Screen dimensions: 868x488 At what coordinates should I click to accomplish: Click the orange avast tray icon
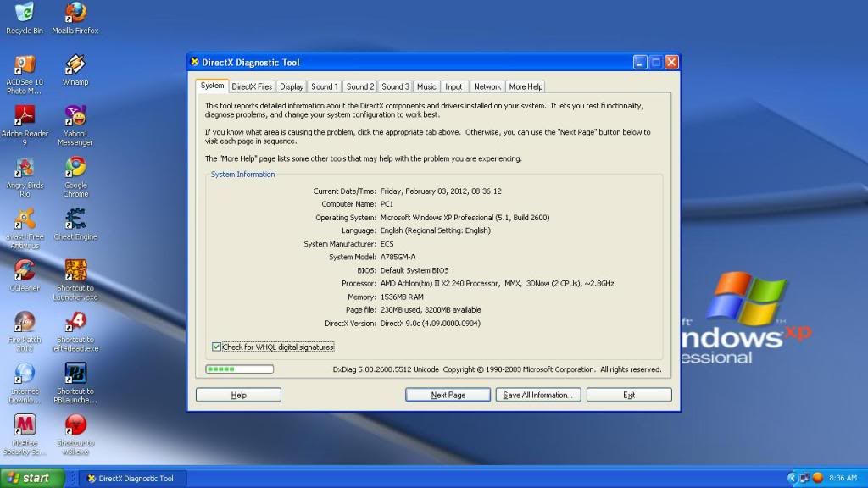tap(817, 478)
